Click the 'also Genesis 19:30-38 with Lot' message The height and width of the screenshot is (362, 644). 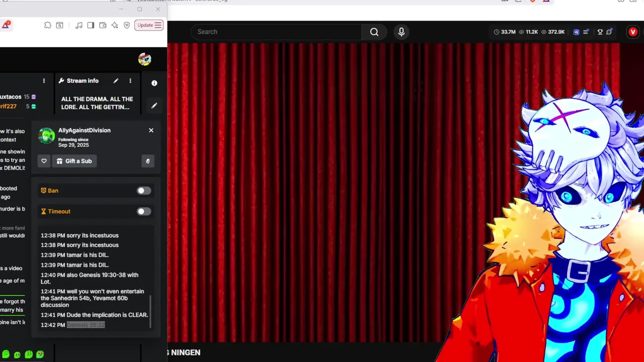pos(90,278)
